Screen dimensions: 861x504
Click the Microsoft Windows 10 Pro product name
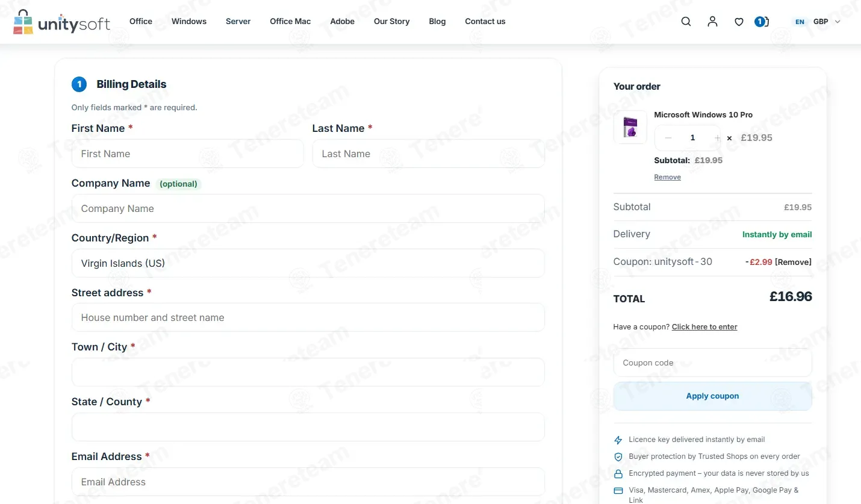click(703, 114)
